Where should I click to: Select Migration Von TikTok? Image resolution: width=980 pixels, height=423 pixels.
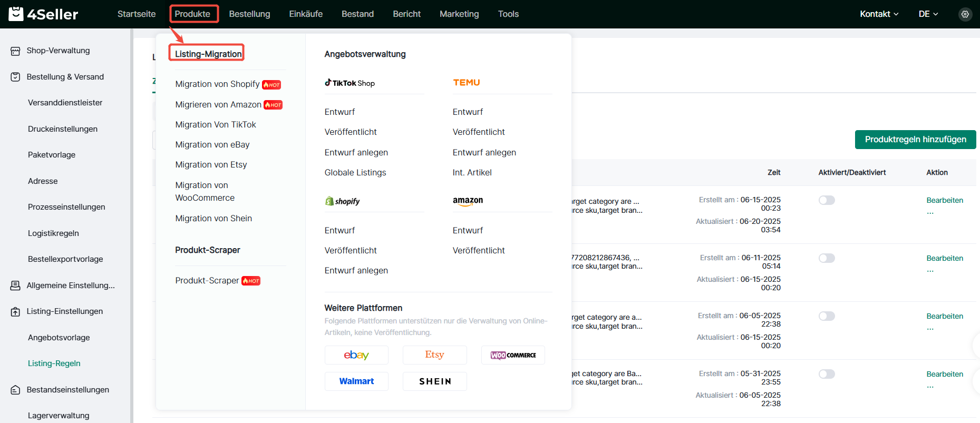point(216,125)
